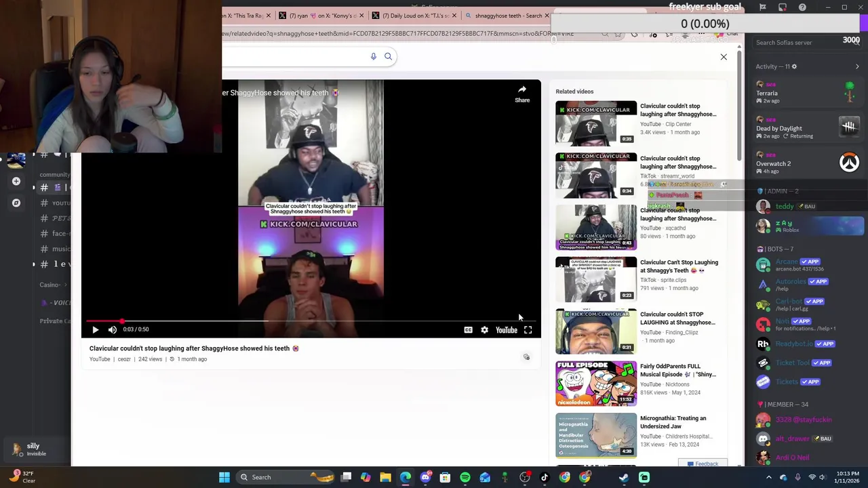Screen dimensions: 868x488
Task: Add a server with the plus icon
Action: pyautogui.click(x=16, y=181)
